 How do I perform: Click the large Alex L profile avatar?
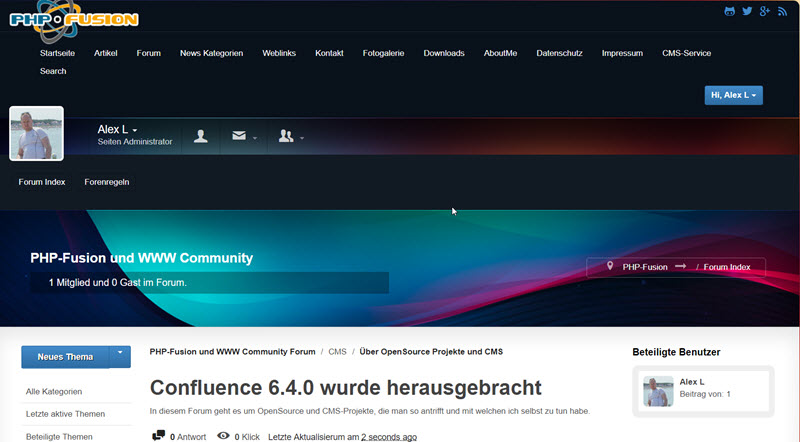click(36, 133)
